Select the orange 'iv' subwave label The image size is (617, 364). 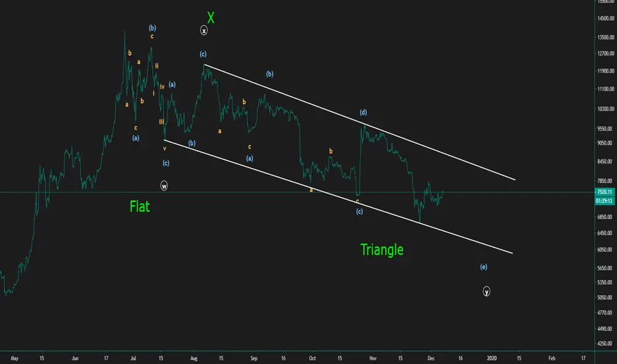click(x=162, y=87)
